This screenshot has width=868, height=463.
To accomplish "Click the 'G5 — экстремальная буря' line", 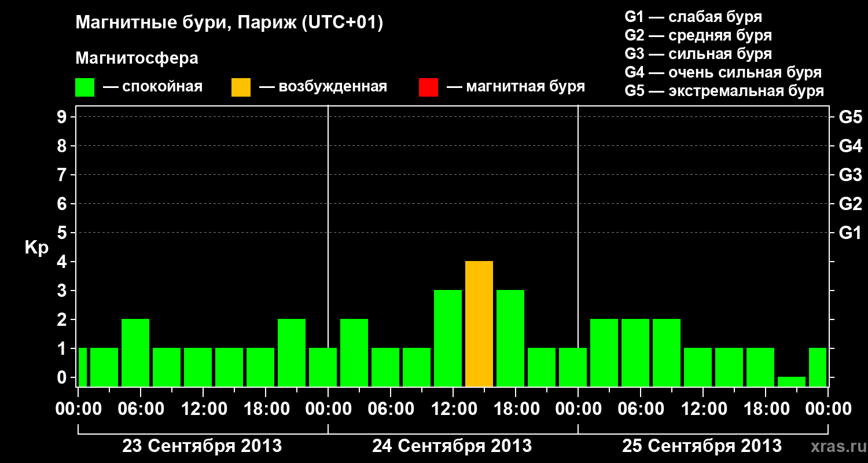I will 724,91.
